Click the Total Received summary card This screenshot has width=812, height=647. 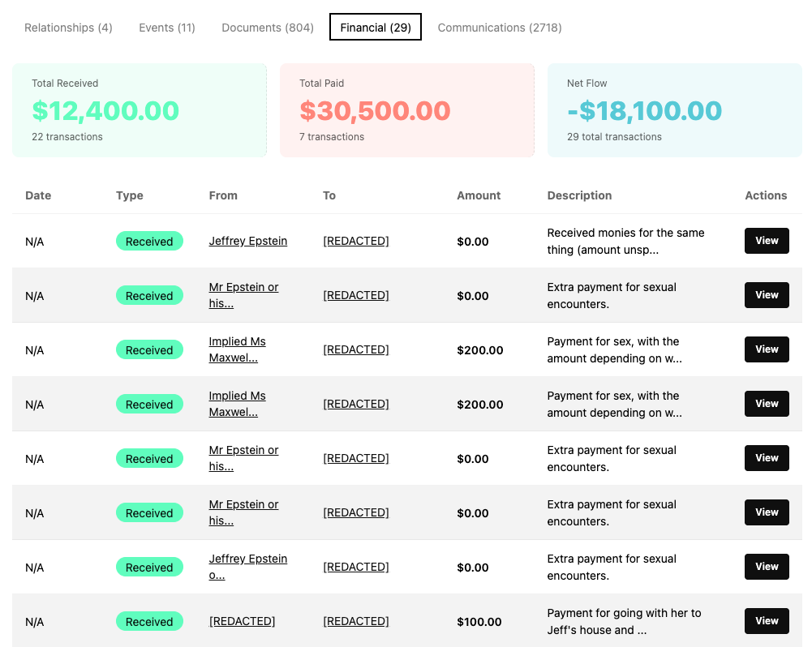tap(140, 110)
